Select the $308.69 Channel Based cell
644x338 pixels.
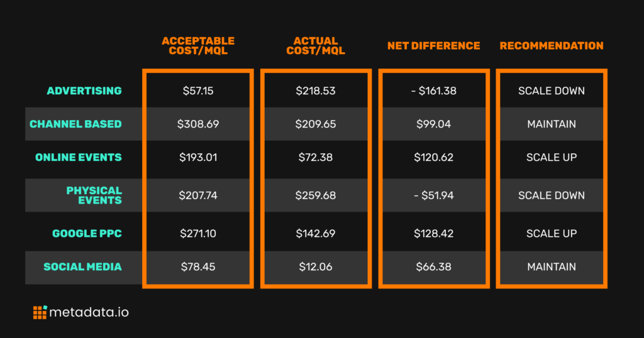pos(198,124)
